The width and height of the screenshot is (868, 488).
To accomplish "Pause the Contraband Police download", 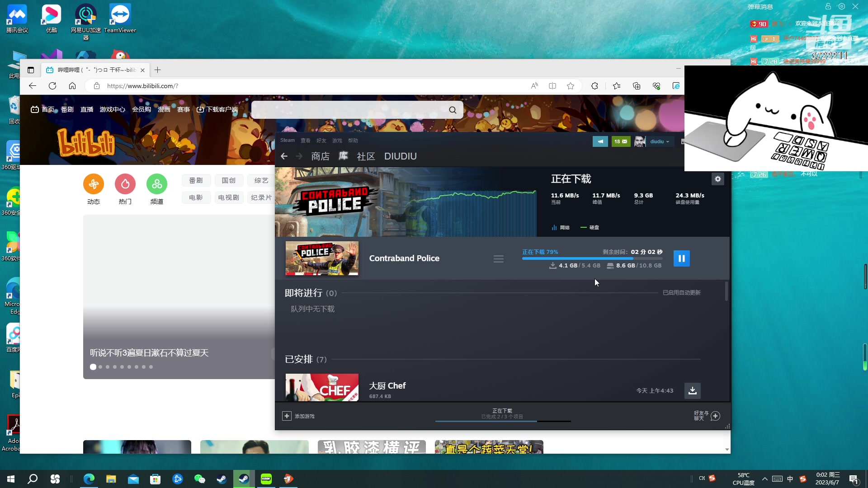I will (x=681, y=258).
